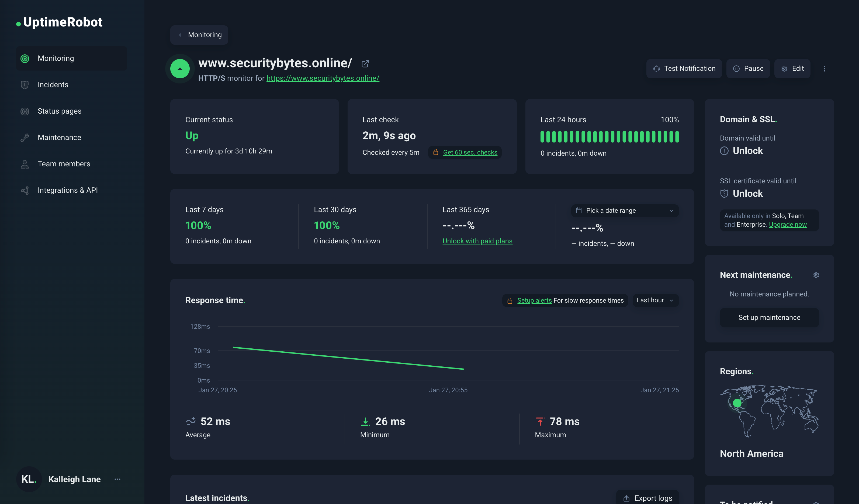Click the three-dot monitor options icon
Image resolution: width=859 pixels, height=504 pixels.
point(825,68)
